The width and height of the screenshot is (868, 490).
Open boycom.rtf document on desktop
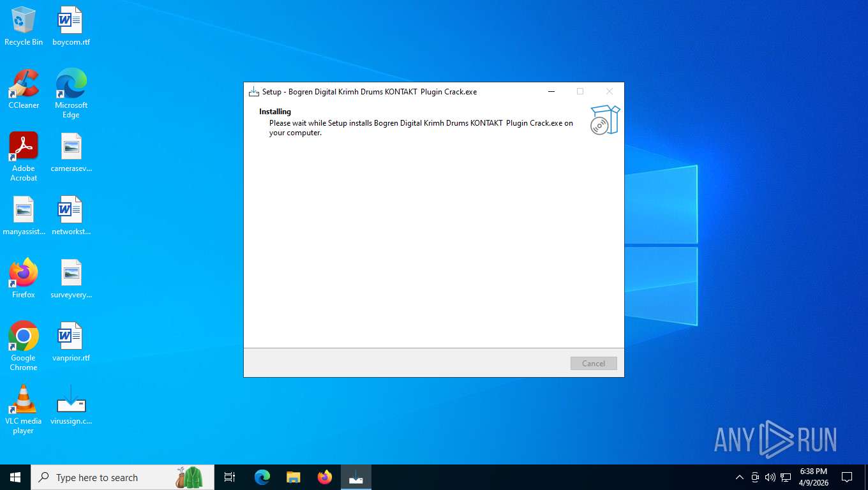click(71, 26)
